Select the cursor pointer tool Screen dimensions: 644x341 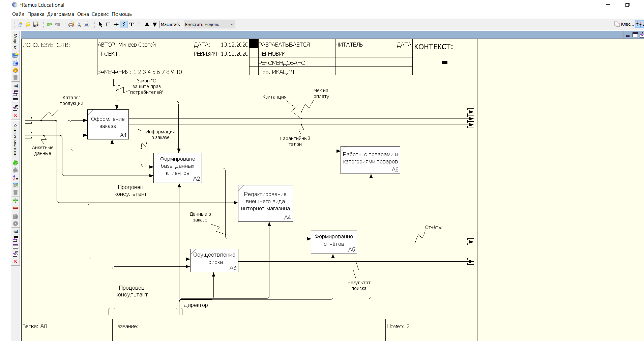point(100,24)
